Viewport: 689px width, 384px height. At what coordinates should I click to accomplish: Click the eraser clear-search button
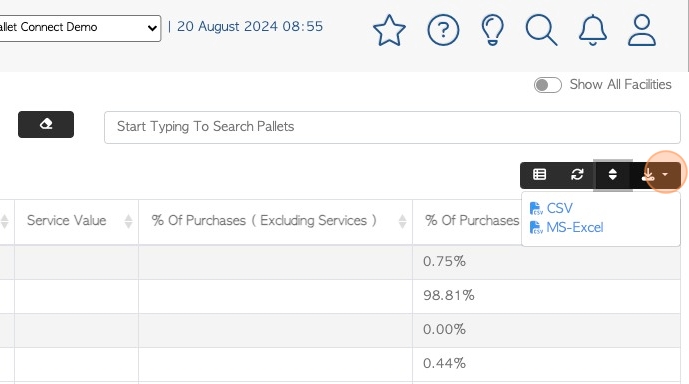46,124
